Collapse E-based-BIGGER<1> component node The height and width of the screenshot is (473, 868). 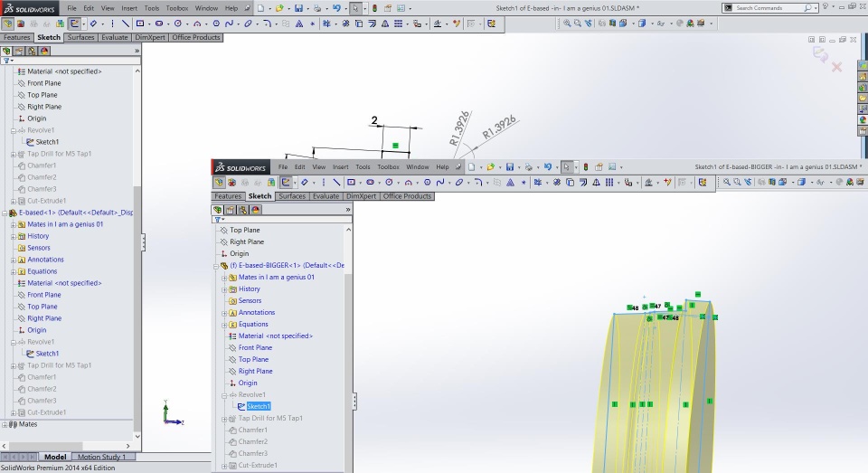[x=216, y=266]
